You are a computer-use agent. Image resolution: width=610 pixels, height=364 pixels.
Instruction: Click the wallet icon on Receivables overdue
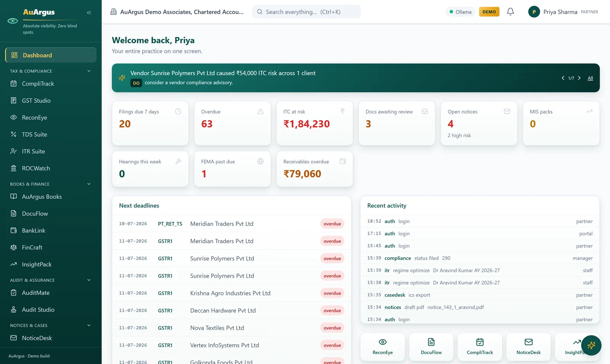tap(342, 161)
